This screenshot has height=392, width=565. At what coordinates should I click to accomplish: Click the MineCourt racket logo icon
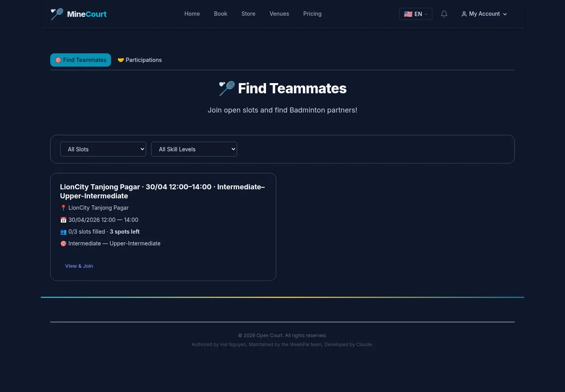pyautogui.click(x=57, y=14)
